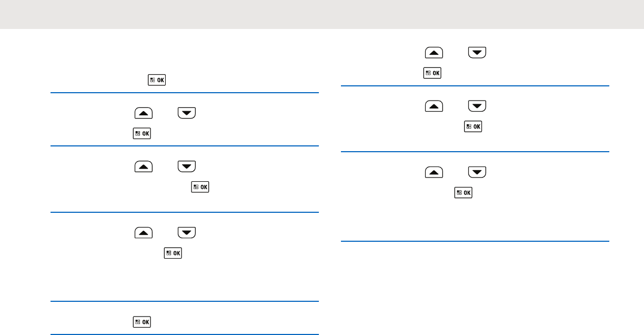This screenshot has height=335, width=644.
Task: Click the OK key icon in left column's topmost section
Action: (x=157, y=80)
